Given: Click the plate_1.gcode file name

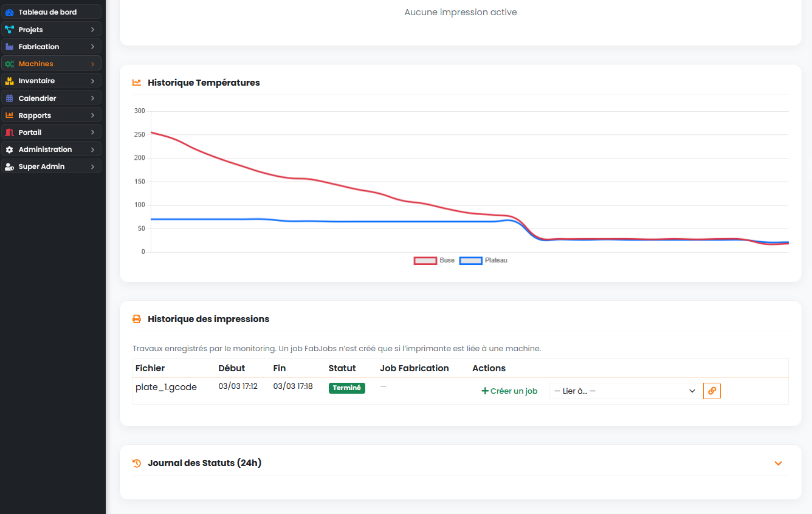Looking at the screenshot, I should tap(166, 387).
